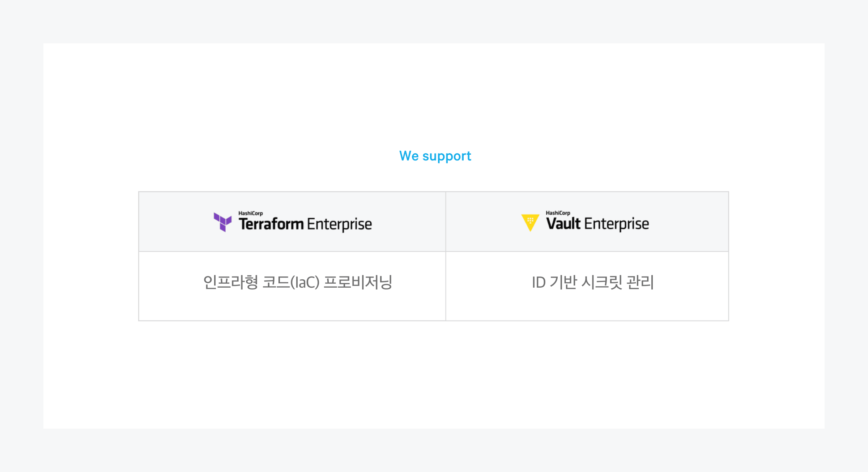Viewport: 868px width, 472px height.
Task: Click "Enterprise" beside the Terraform wordmark
Action: tap(339, 224)
